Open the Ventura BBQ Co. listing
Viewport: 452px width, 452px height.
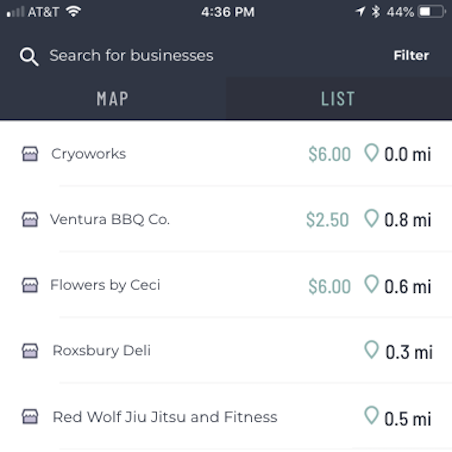pyautogui.click(x=226, y=220)
